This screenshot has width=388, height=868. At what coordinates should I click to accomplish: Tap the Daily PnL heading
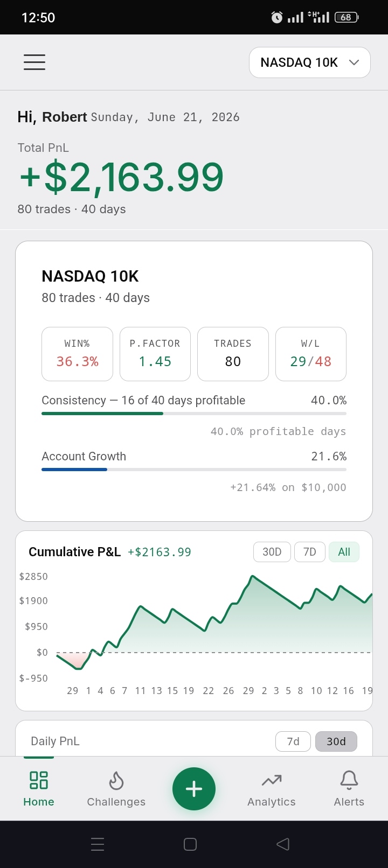point(55,741)
